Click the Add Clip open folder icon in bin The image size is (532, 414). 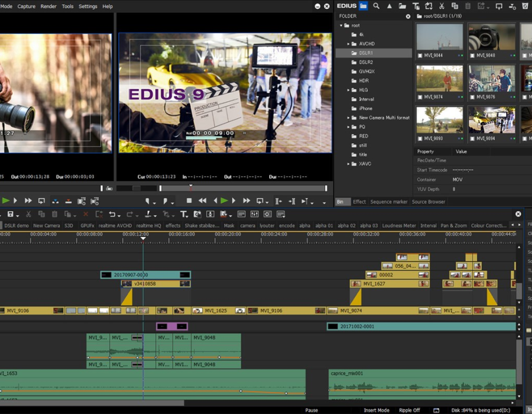click(403, 6)
